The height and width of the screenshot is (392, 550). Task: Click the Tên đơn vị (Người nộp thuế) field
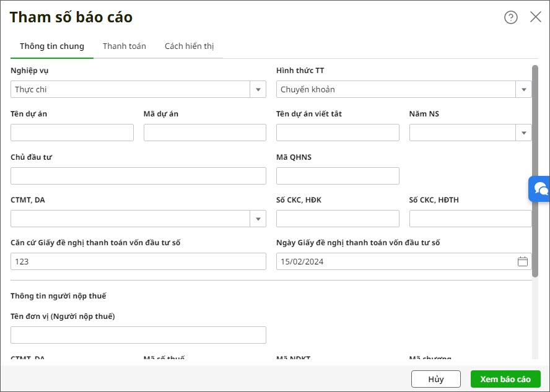pos(138,335)
